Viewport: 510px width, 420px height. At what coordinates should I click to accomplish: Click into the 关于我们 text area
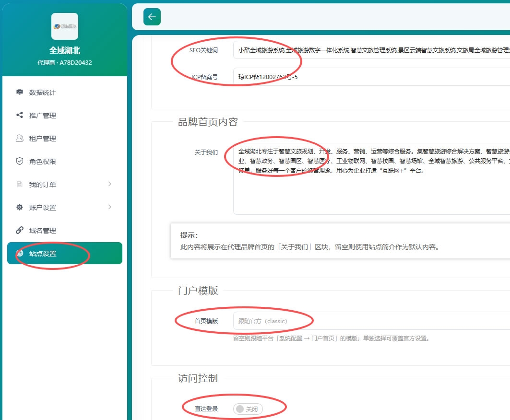(x=371, y=179)
